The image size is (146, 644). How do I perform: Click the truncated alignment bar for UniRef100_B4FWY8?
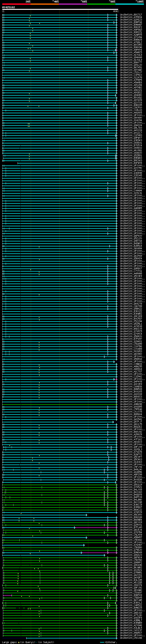pos(67,163)
